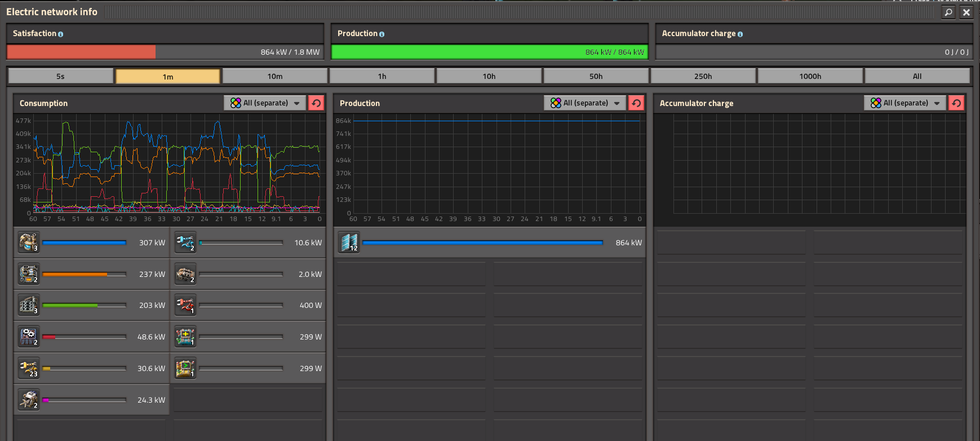
Task: Open Consumption All (separate) dropdown
Action: [x=265, y=103]
